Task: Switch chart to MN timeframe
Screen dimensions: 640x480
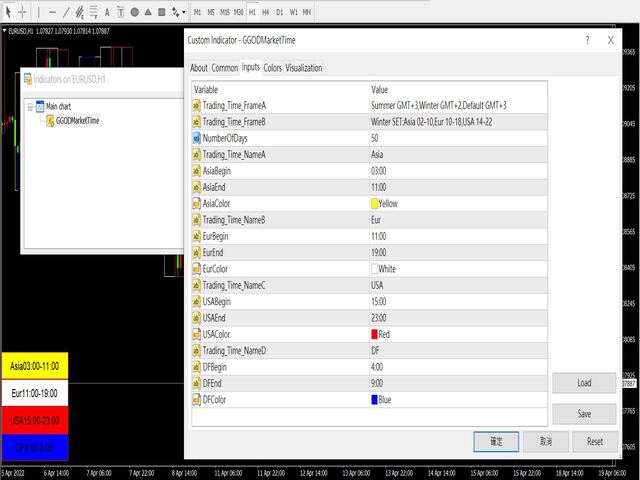Action: click(x=307, y=12)
